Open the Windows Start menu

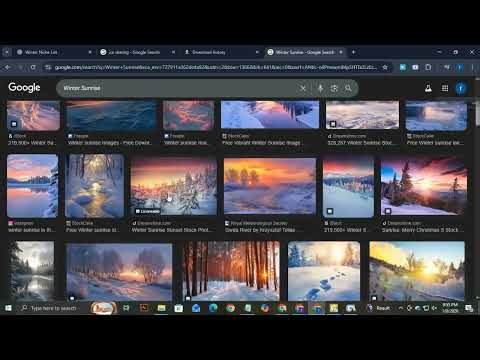pyautogui.click(x=8, y=308)
